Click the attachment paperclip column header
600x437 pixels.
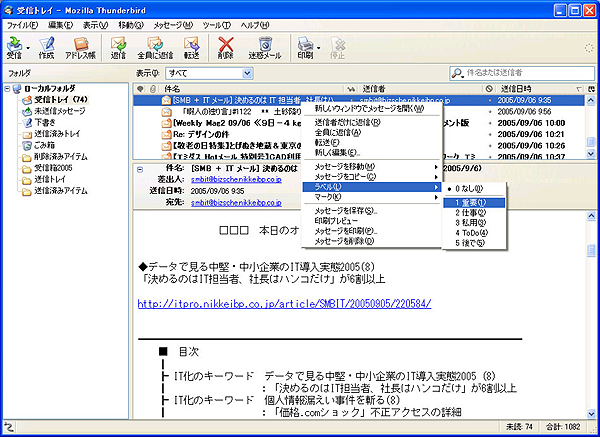coord(153,89)
